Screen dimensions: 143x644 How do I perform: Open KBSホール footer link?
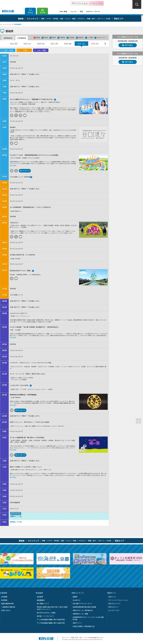112,597
